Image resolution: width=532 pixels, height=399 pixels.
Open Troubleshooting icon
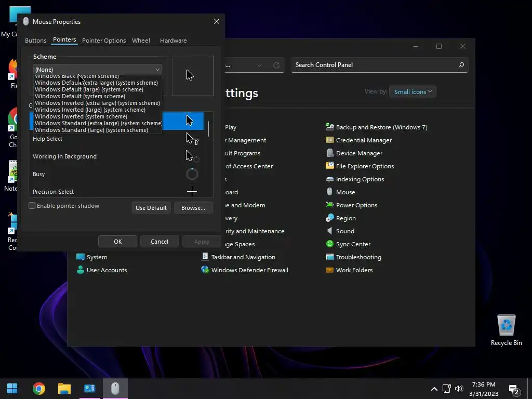(x=329, y=257)
